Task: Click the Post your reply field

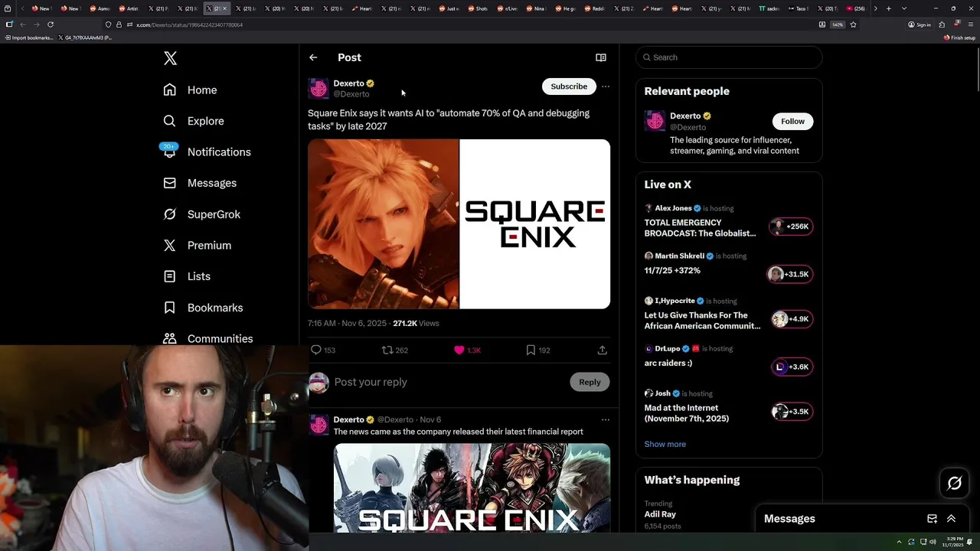Action: [x=448, y=382]
